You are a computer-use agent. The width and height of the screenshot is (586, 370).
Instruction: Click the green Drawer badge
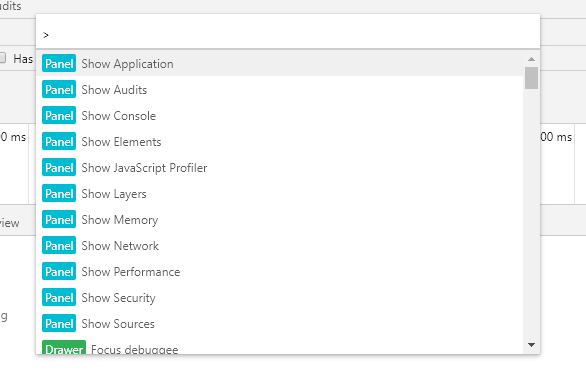coord(64,348)
